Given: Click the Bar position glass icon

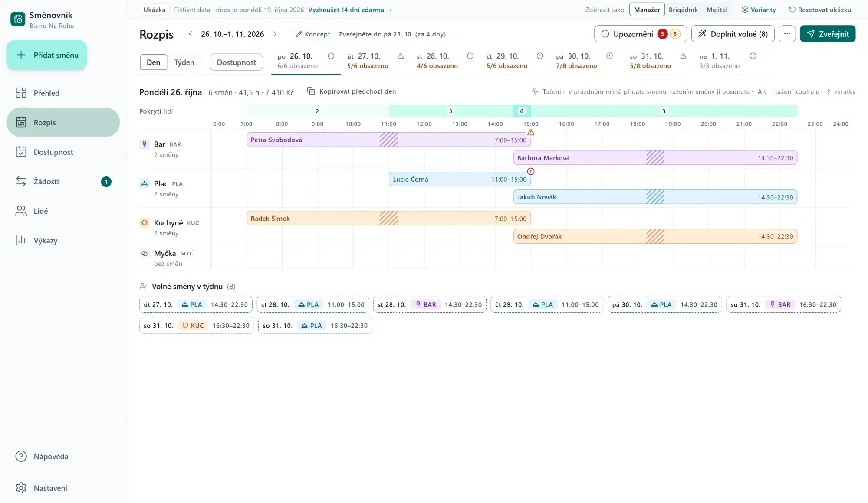Looking at the screenshot, I should [145, 144].
